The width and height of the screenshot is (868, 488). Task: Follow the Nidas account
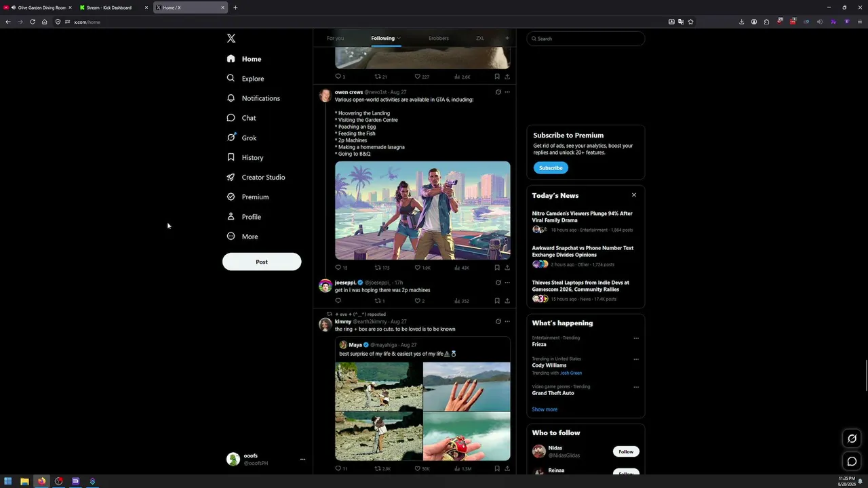click(x=626, y=451)
